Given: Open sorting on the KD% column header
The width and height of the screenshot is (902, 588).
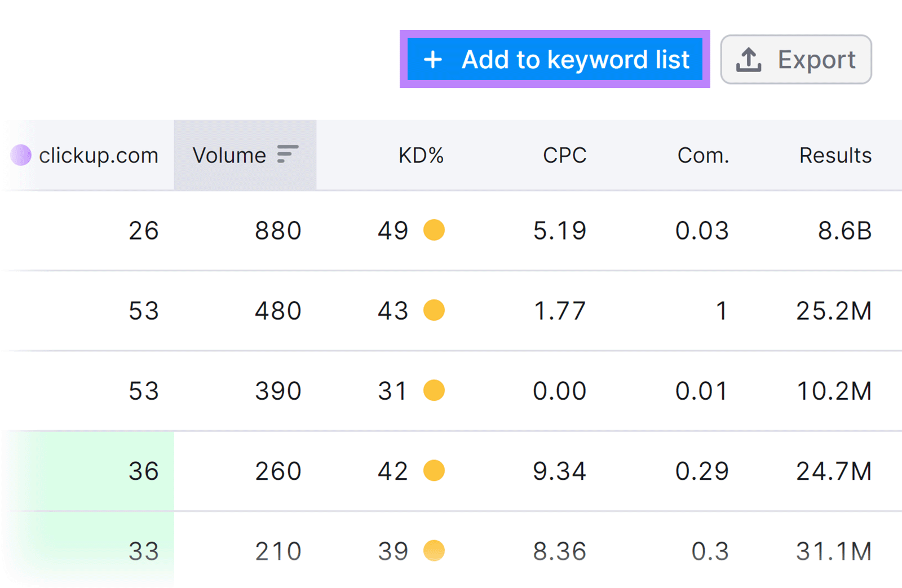Looking at the screenshot, I should [x=421, y=155].
